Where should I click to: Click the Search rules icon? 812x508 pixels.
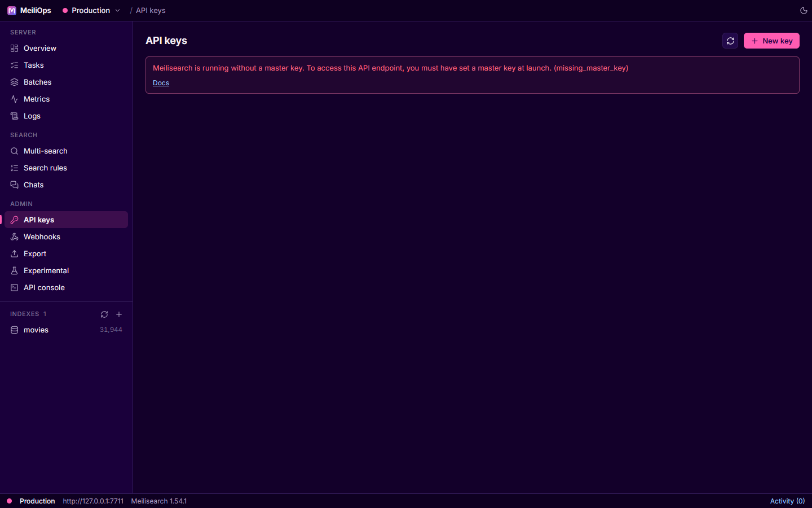(x=15, y=168)
